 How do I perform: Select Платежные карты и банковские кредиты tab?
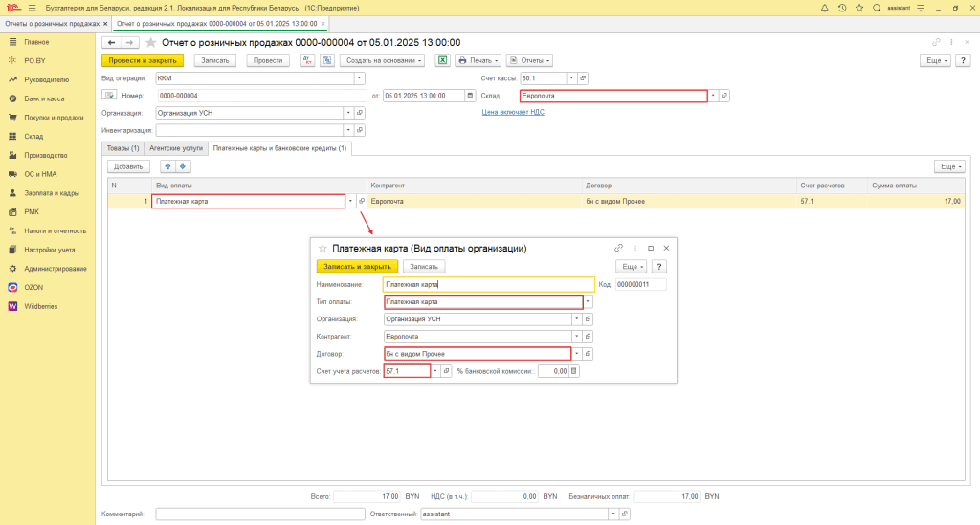(x=279, y=148)
